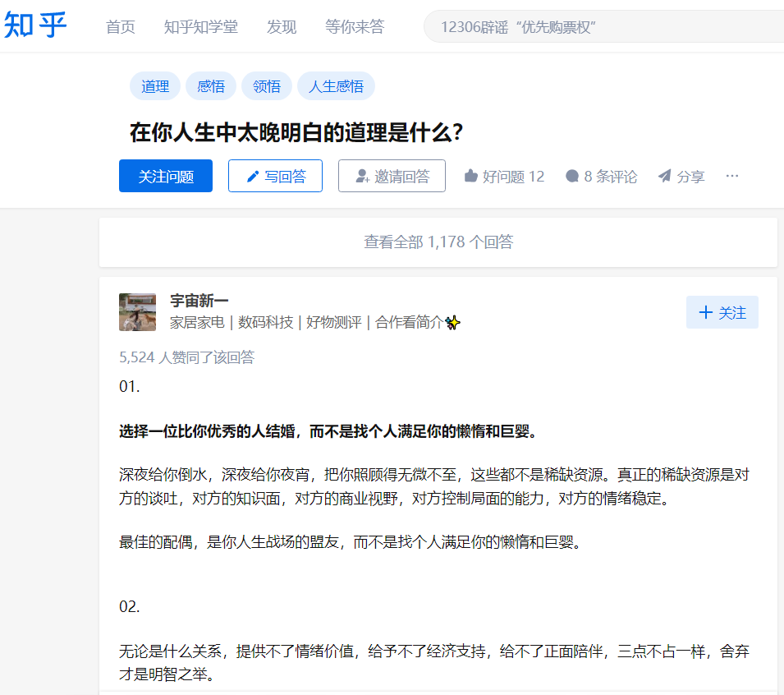Screen dimensions: 784x695
Task: Open the 人生感悟 topic tag
Action: click(336, 85)
